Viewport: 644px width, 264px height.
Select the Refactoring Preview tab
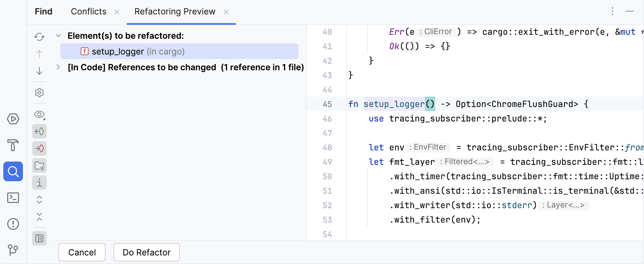pyautogui.click(x=175, y=12)
